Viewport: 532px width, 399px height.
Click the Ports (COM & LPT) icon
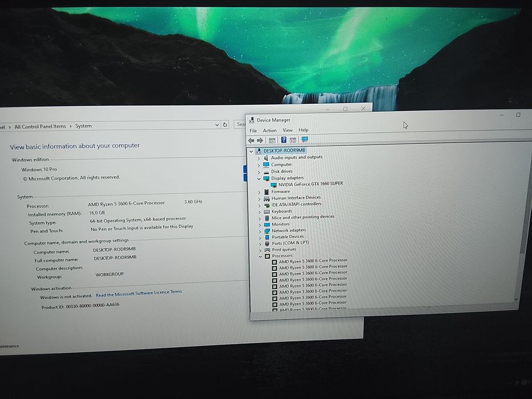pos(267,243)
